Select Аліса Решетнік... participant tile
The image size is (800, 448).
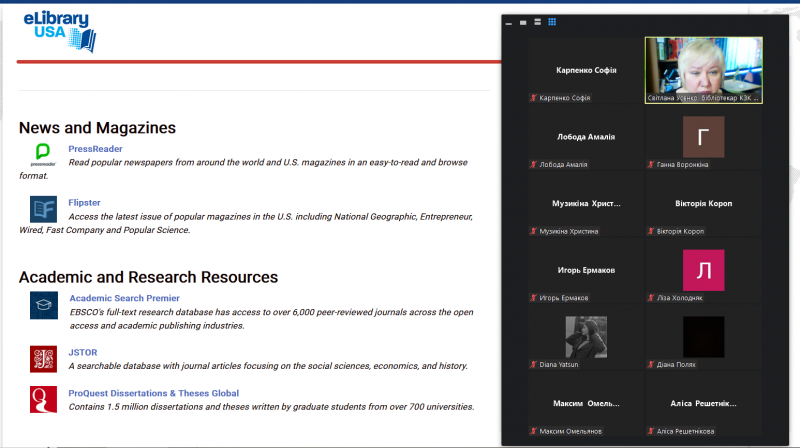point(704,403)
